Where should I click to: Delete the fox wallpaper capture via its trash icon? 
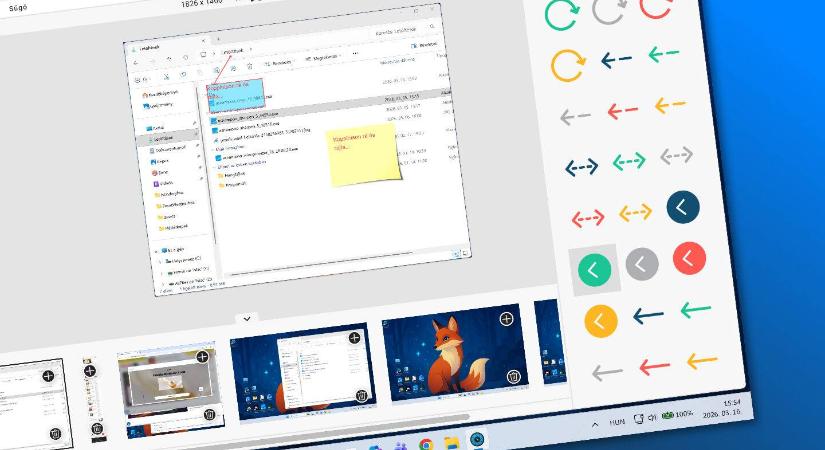(x=513, y=377)
